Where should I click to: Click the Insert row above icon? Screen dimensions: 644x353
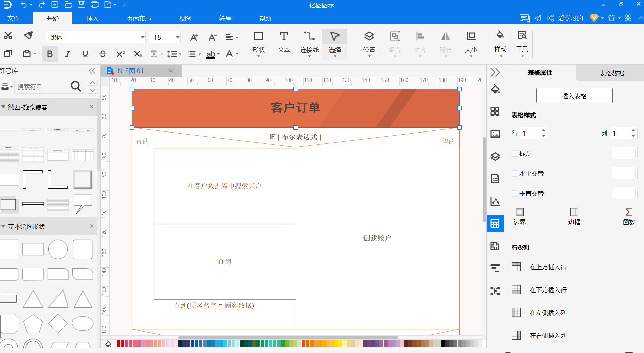pos(516,267)
